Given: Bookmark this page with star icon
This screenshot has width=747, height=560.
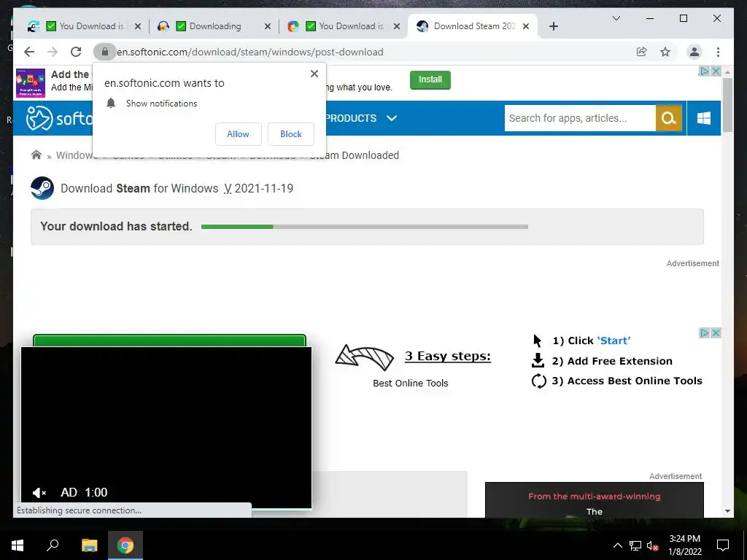Looking at the screenshot, I should (665, 52).
